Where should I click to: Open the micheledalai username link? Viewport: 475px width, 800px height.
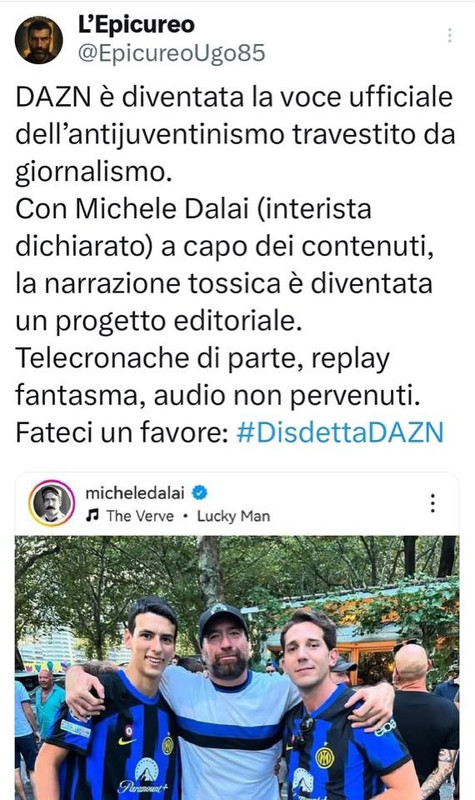coord(135,493)
